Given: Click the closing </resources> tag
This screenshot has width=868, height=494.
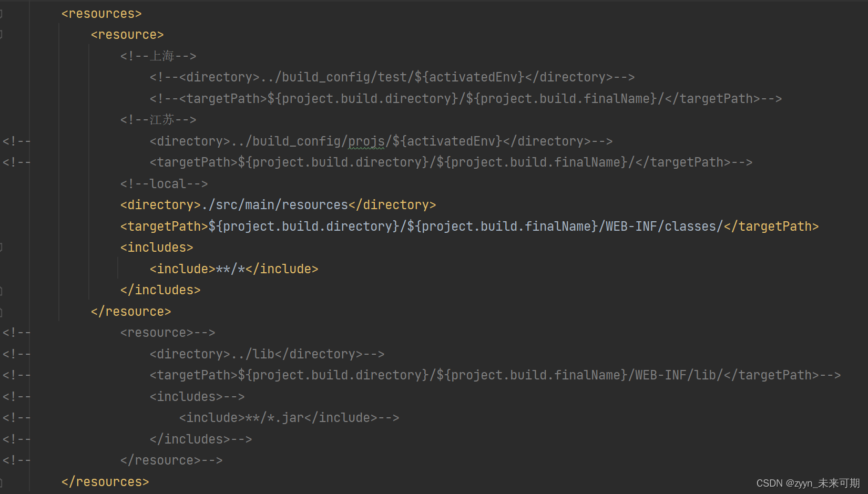Looking at the screenshot, I should (x=105, y=482).
